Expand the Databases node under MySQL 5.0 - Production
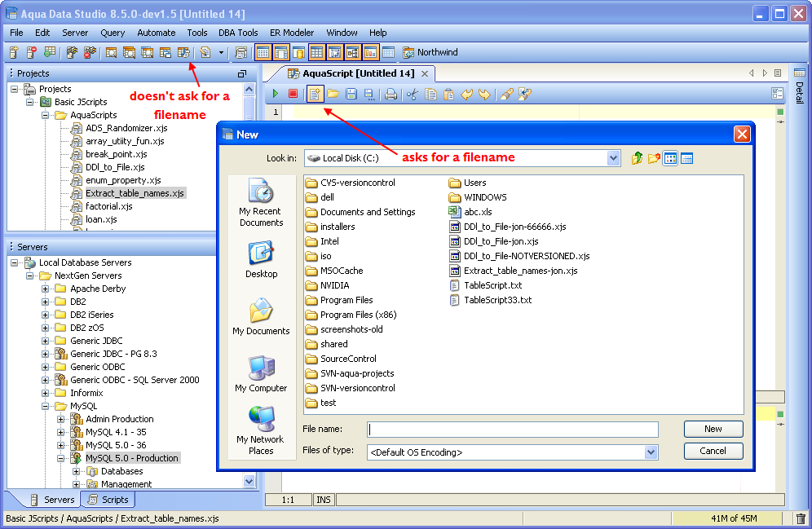This screenshot has width=812, height=529. pos(76,471)
